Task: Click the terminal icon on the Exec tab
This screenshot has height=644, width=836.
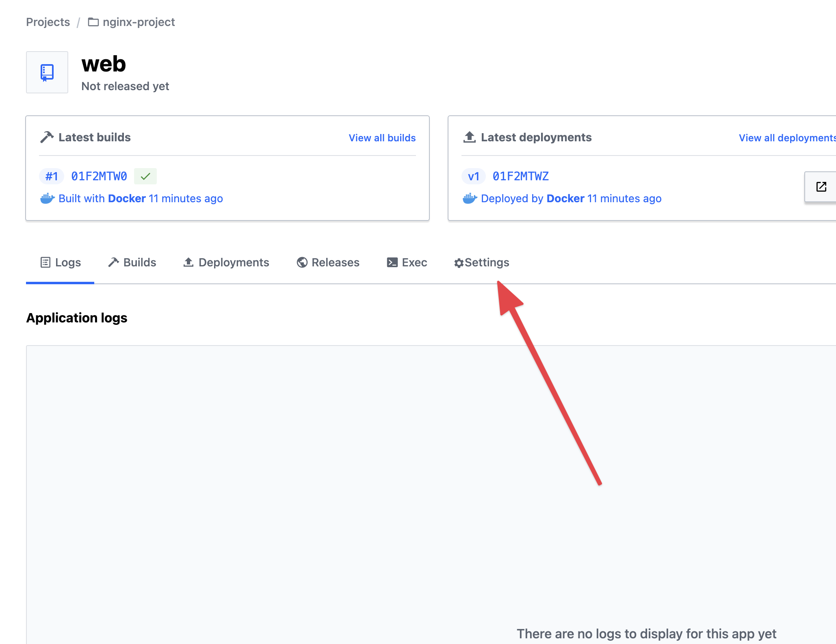Action: click(x=392, y=262)
